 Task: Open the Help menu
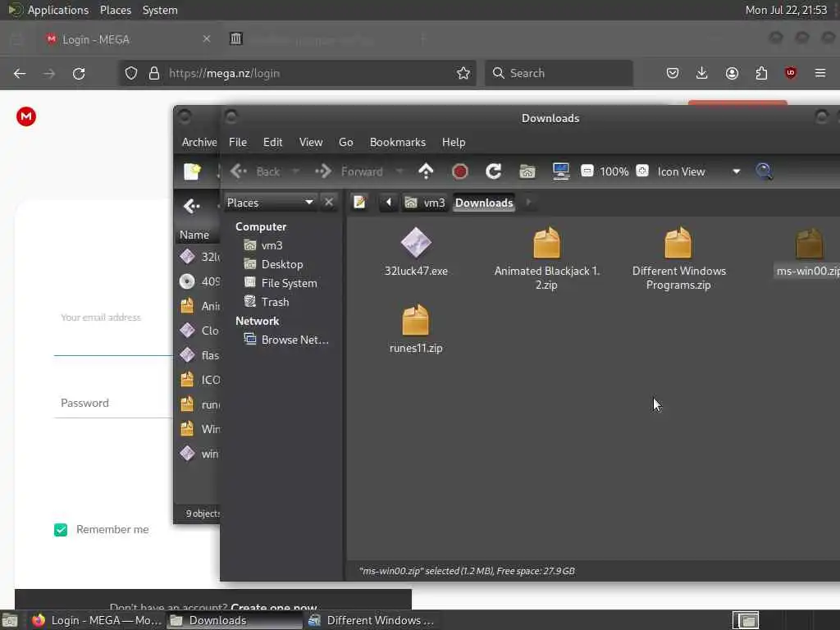point(453,142)
